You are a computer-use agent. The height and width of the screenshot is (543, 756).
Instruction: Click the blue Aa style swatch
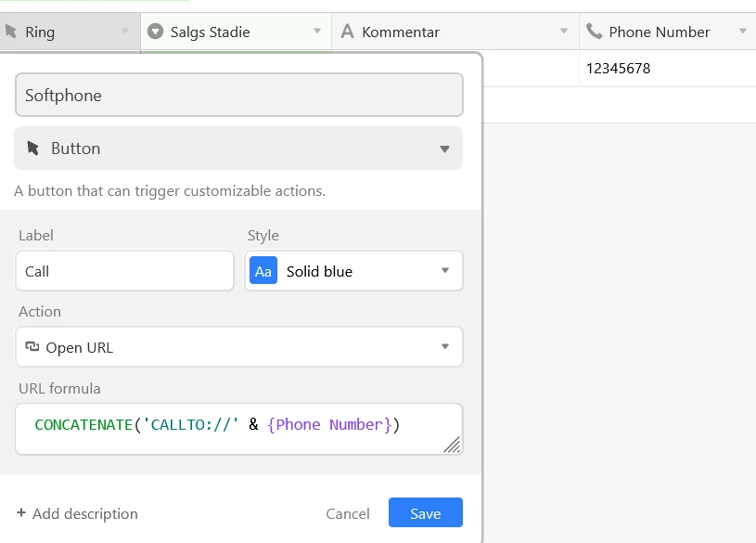tap(263, 271)
